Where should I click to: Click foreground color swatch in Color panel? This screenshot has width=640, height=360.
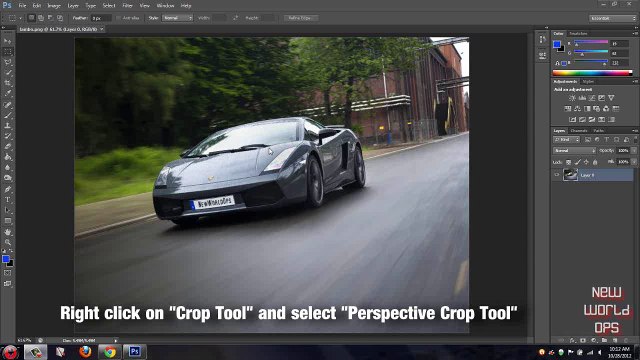556,44
